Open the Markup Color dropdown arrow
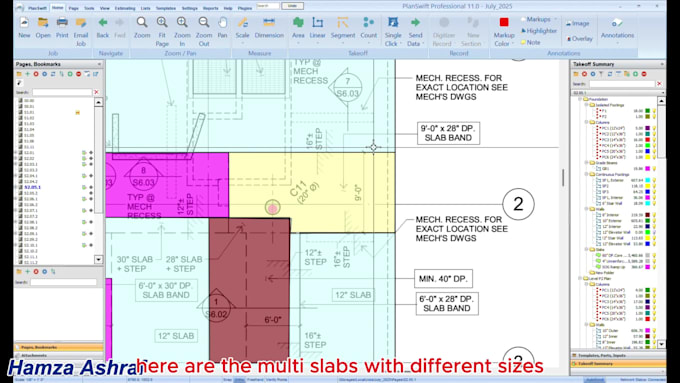This screenshot has height=383, width=680. [513, 44]
